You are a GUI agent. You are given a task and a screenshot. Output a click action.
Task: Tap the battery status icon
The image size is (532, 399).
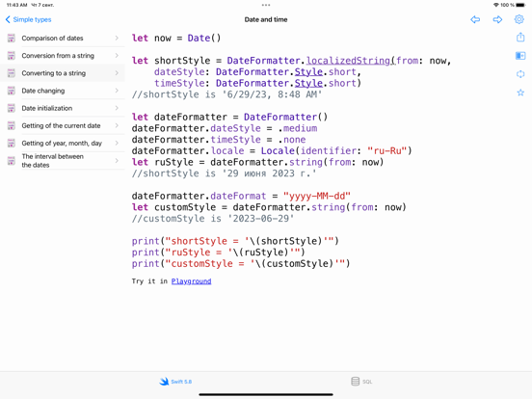click(x=520, y=5)
